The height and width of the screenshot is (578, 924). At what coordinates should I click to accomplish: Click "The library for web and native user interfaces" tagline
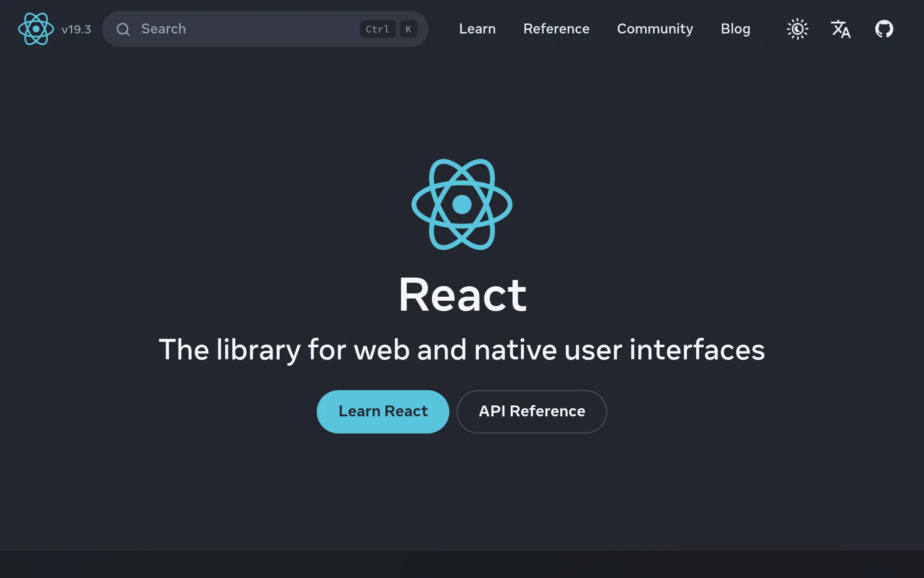pyautogui.click(x=462, y=350)
